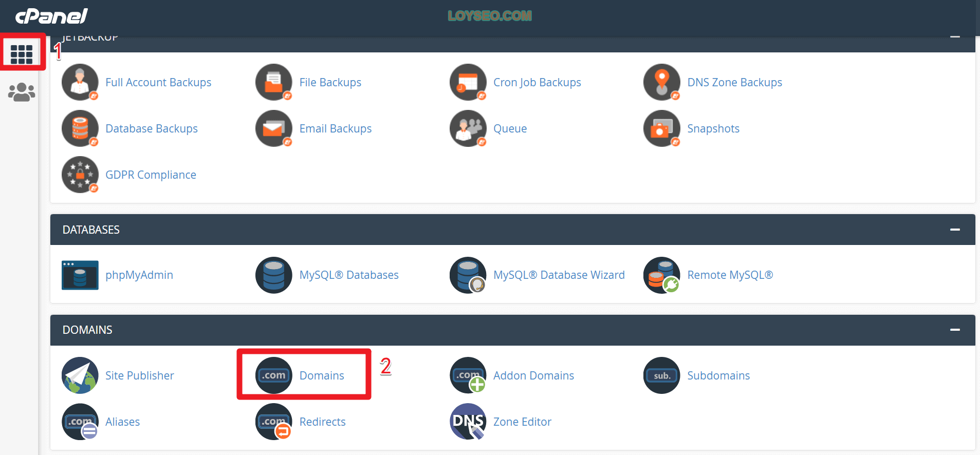Click the Email Backups icon
The image size is (980, 455).
(x=274, y=128)
